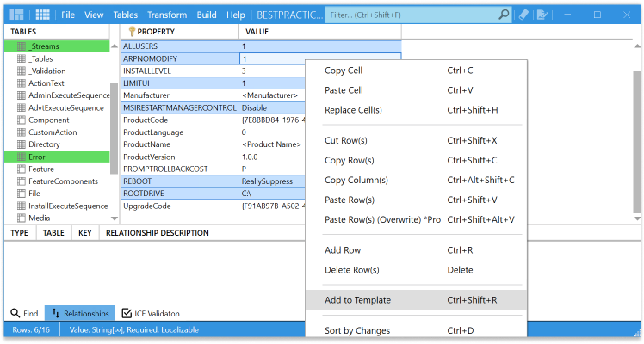Click the search magnifier icon in filter box
This screenshot has height=344, width=644.
(x=504, y=15)
